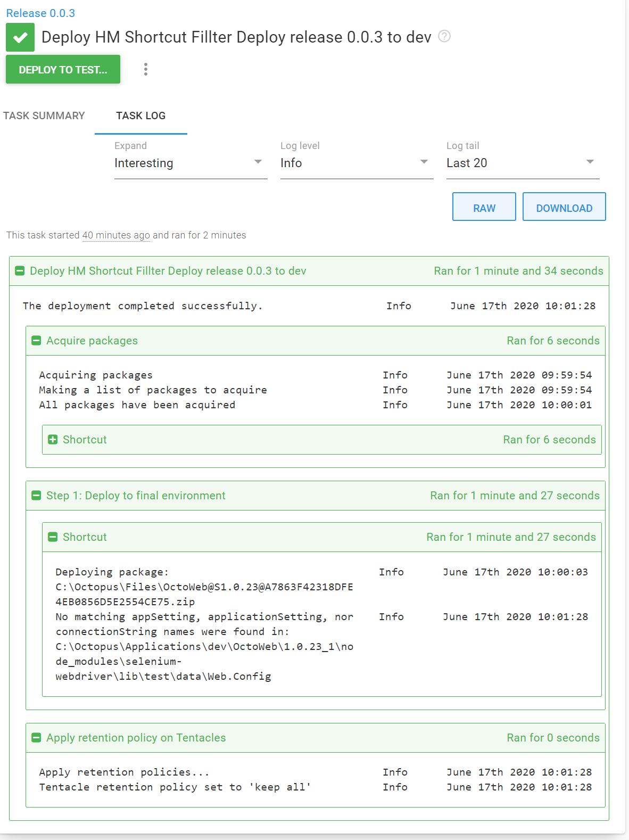Click the '40 minutes ago' timestamp
This screenshot has width=629, height=840.
click(x=116, y=235)
